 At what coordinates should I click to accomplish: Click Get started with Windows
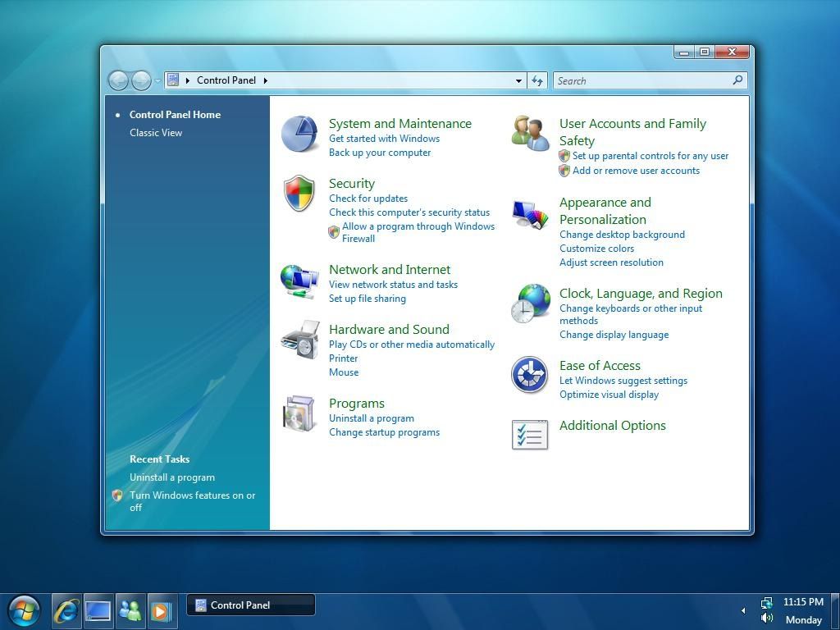point(384,139)
